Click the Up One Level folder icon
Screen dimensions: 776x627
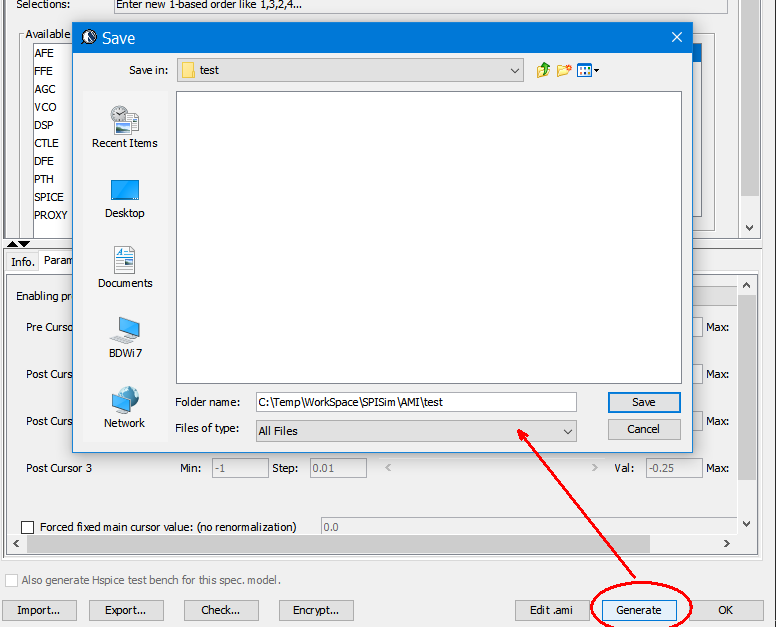543,70
